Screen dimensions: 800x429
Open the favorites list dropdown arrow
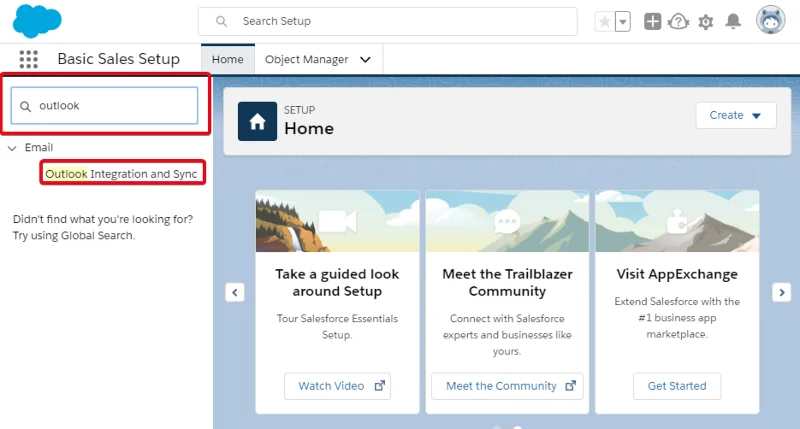pos(622,21)
